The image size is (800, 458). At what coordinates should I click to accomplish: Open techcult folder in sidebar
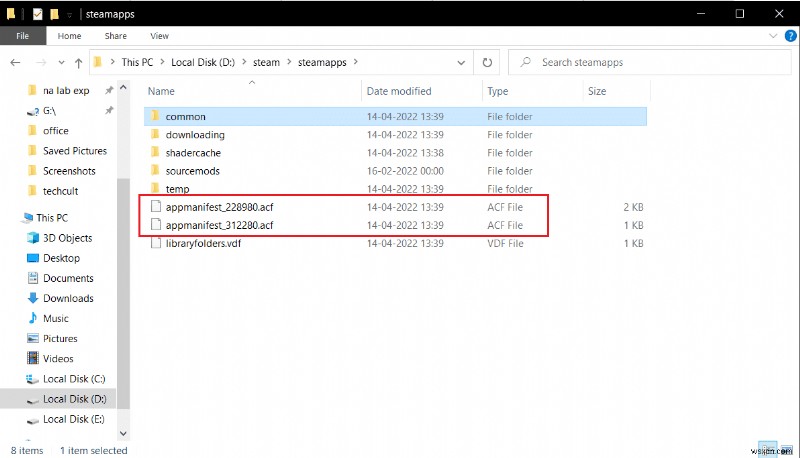[x=60, y=191]
